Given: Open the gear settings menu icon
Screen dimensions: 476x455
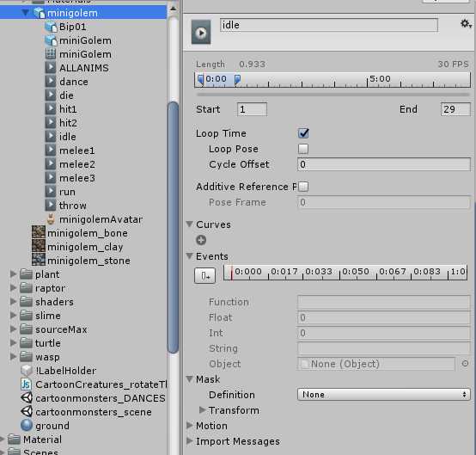Looking at the screenshot, I should [466, 24].
